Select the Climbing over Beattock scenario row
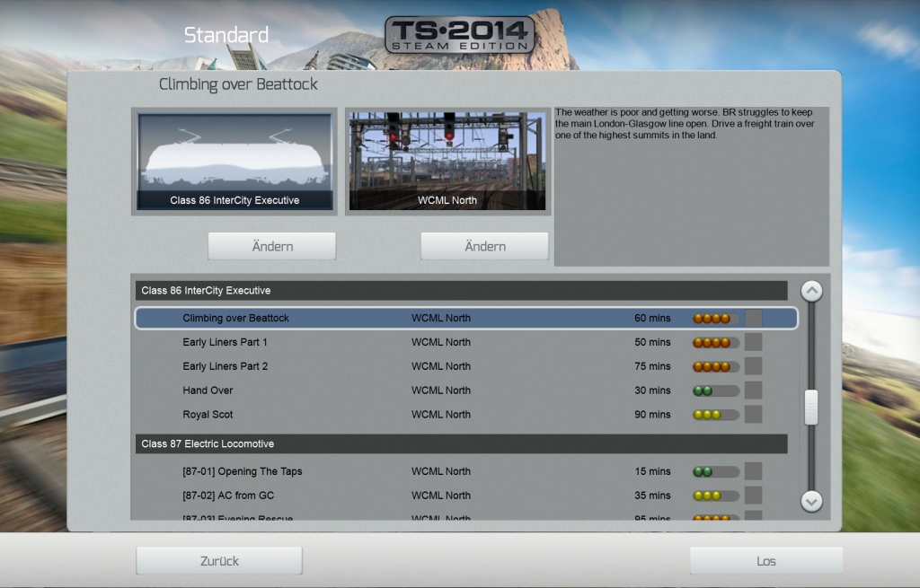The width and height of the screenshot is (920, 588). [x=466, y=319]
